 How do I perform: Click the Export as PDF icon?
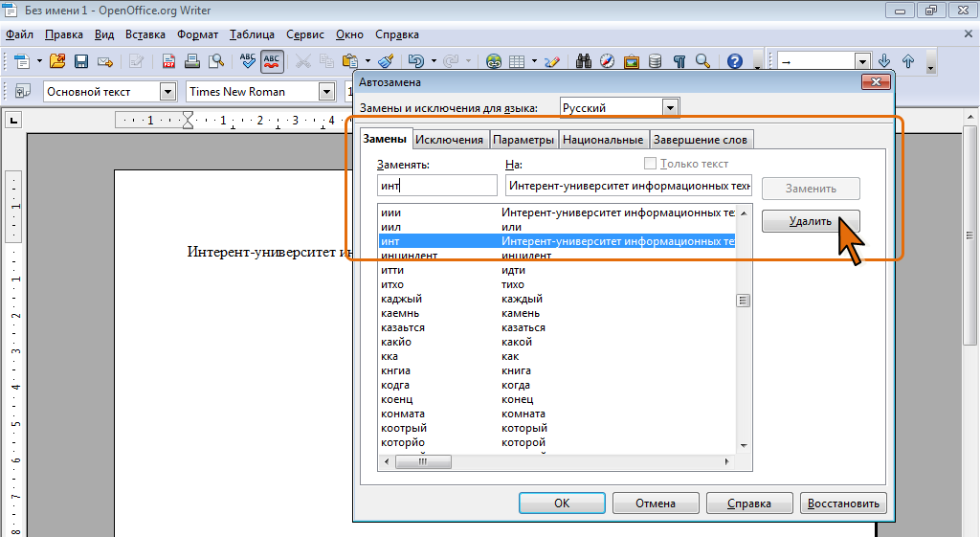(169, 61)
